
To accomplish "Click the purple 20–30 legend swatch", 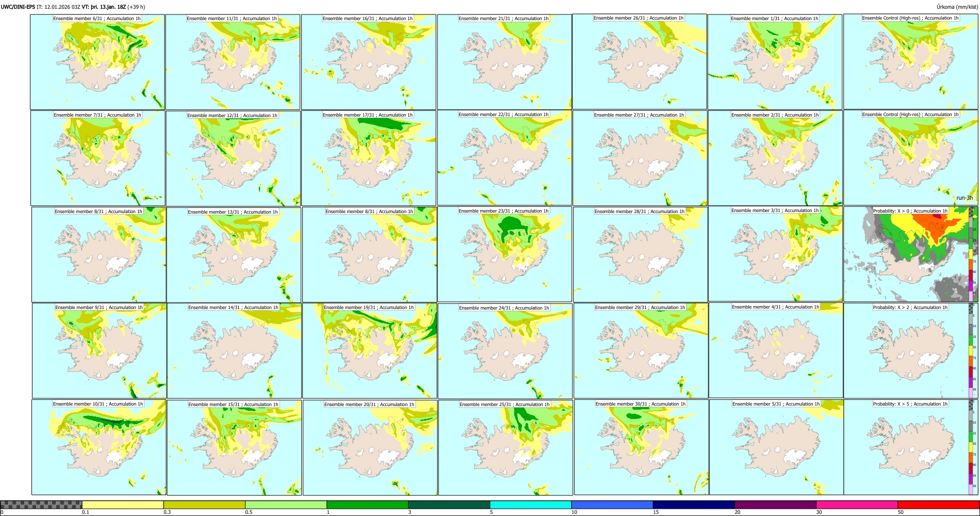I will pos(775,505).
